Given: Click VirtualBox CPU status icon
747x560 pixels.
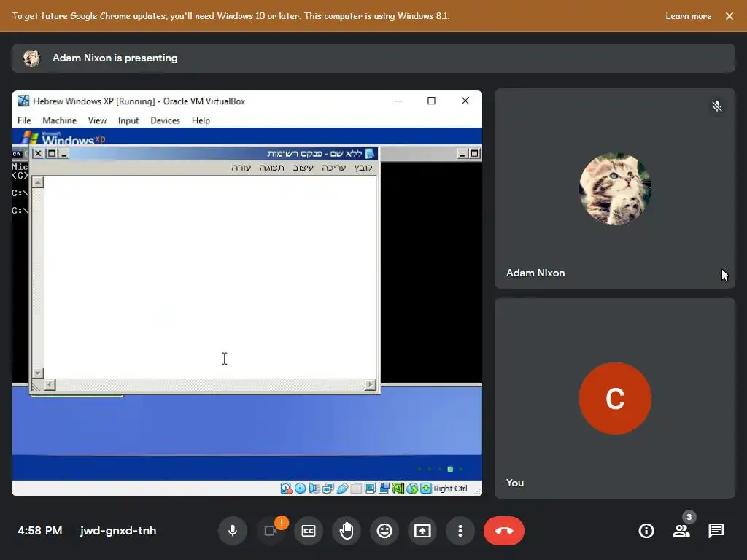Looking at the screenshot, I should [398, 488].
